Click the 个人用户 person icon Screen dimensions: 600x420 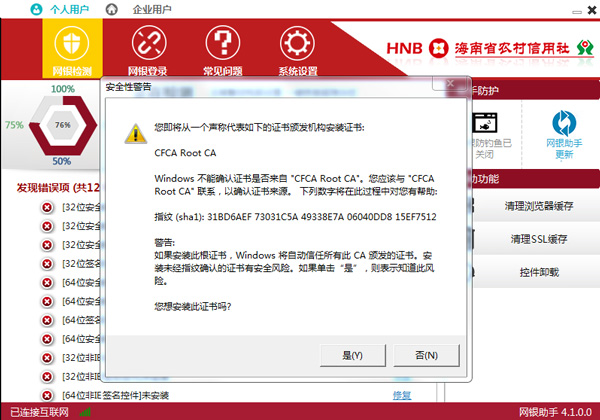coord(36,9)
